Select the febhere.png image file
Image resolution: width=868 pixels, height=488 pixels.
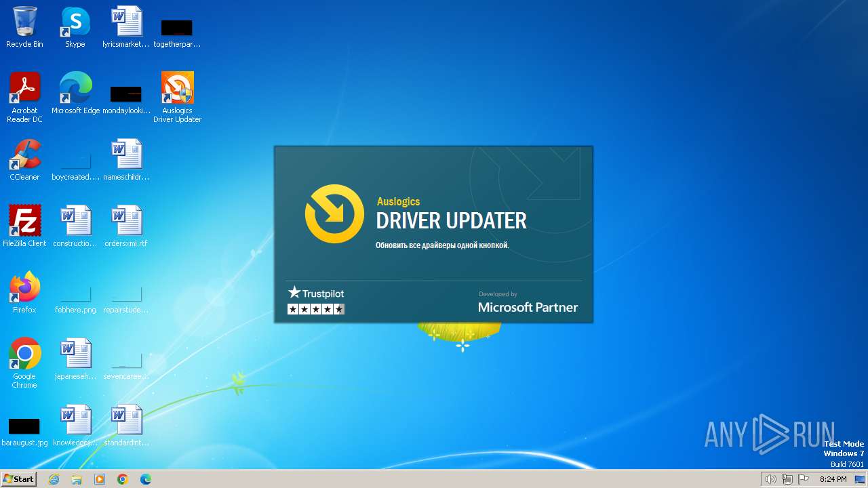[75, 298]
